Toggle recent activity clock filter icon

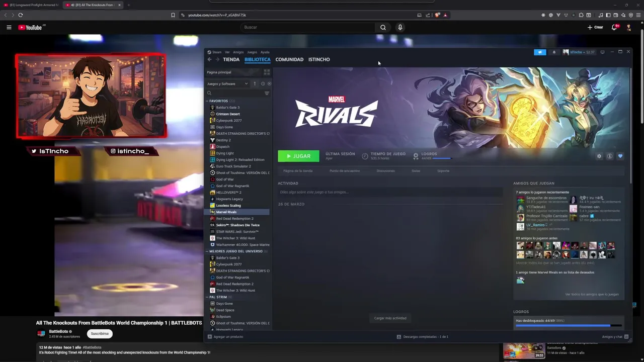coord(263,83)
